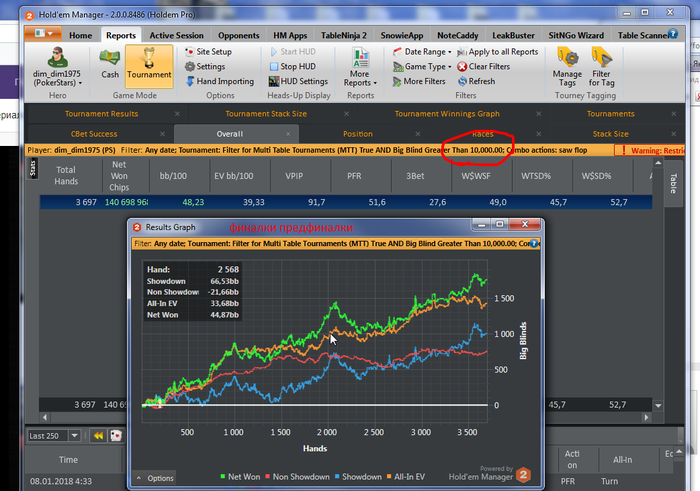The image size is (700, 491).
Task: Expand the Options panel in Results Graph
Action: coord(155,478)
